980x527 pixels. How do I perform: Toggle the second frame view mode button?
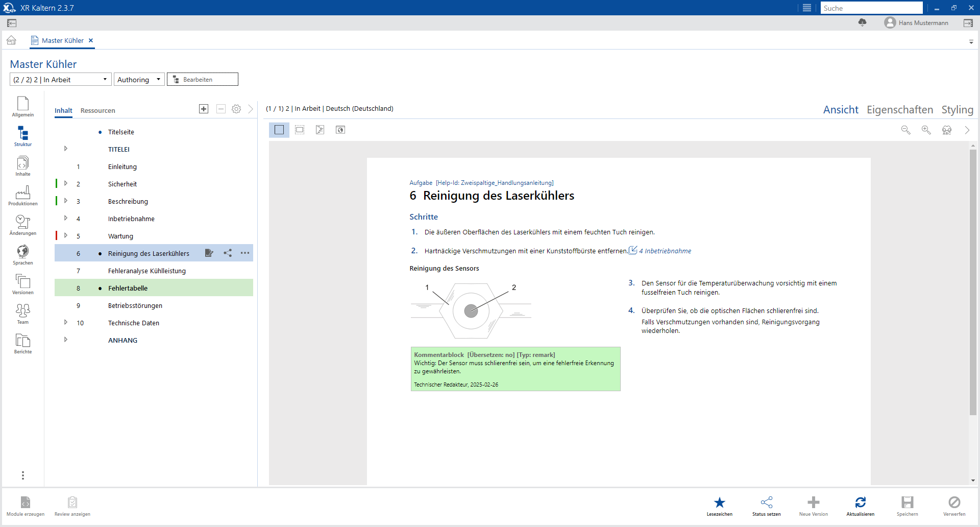(x=300, y=130)
